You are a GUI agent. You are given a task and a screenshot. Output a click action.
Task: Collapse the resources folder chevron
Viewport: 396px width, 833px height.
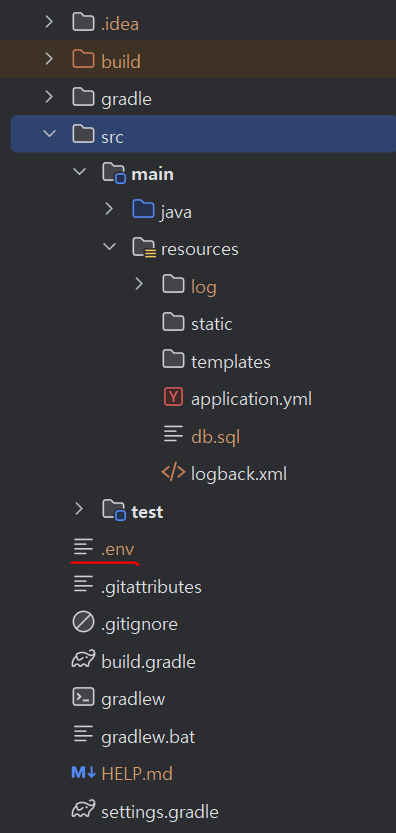tap(109, 246)
